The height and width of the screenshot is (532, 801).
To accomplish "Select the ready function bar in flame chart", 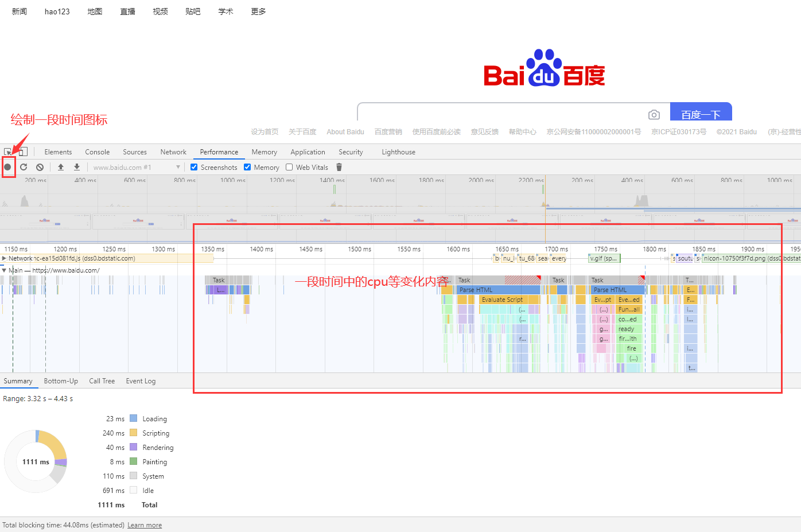I will tap(629, 329).
